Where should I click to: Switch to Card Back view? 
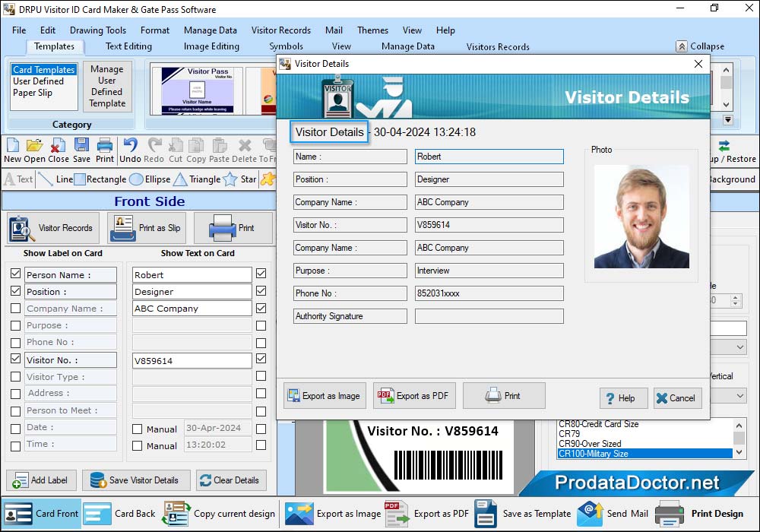coord(119,514)
